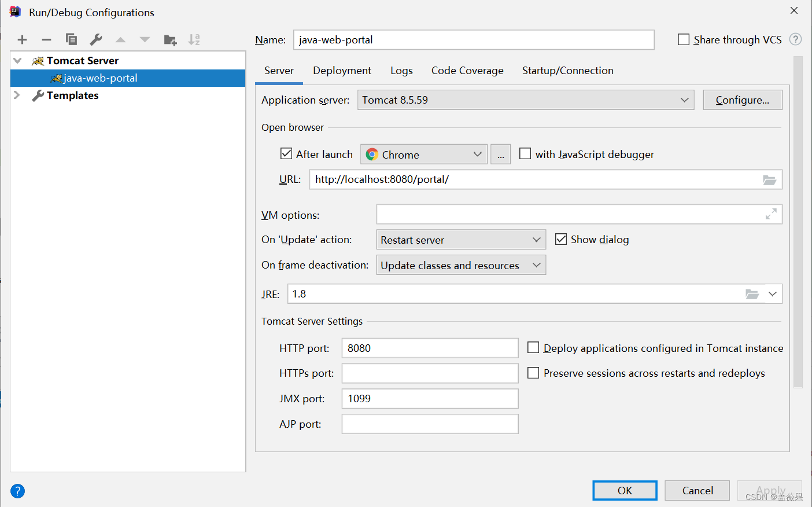The width and height of the screenshot is (812, 507).
Task: Click the vertical scrollbar of settings panel
Action: 798,222
